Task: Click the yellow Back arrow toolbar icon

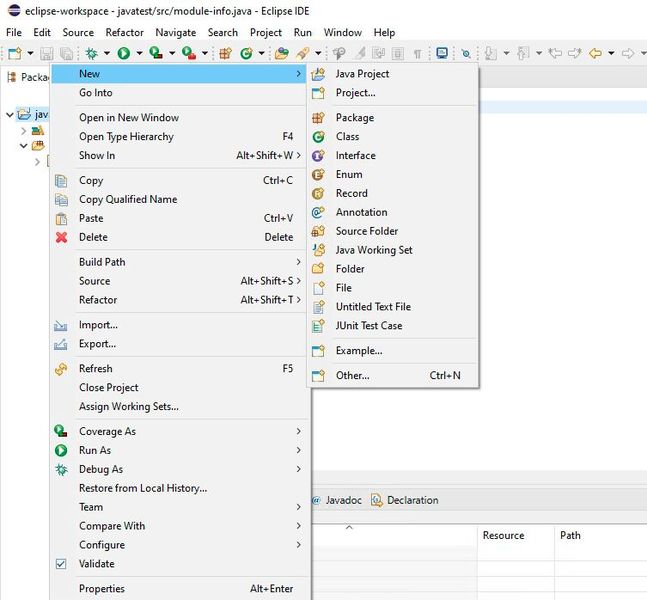Action: click(x=595, y=53)
